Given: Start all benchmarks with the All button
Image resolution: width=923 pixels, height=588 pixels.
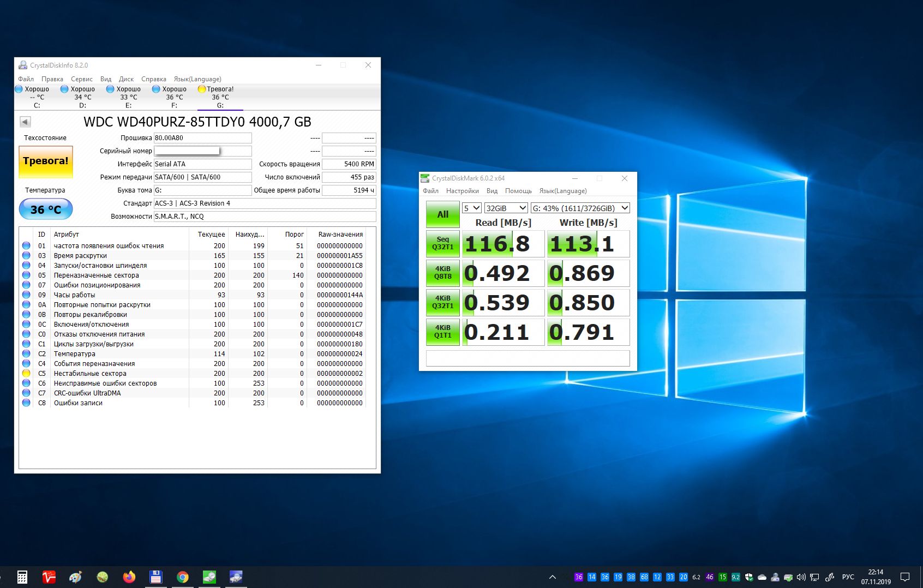Looking at the screenshot, I should point(442,214).
